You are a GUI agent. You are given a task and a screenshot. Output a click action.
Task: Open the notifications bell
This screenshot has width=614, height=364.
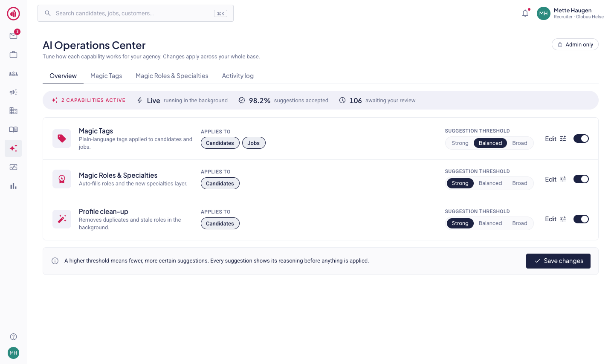[525, 13]
